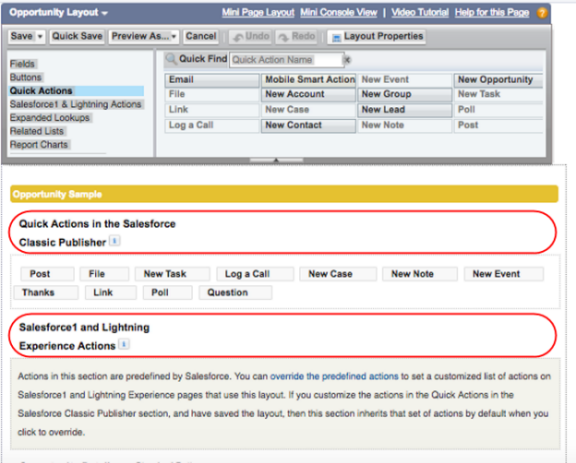Click the Undo arrow button

coord(251,36)
